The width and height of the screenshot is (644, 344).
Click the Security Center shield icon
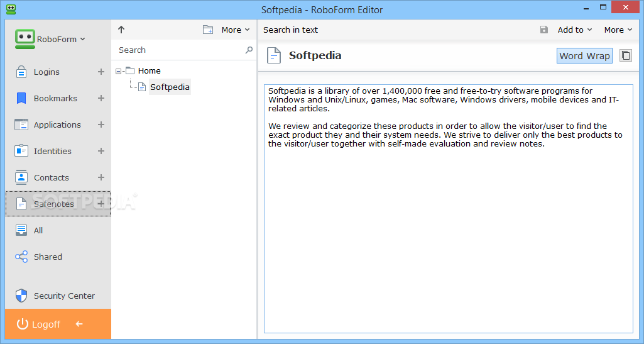[21, 296]
